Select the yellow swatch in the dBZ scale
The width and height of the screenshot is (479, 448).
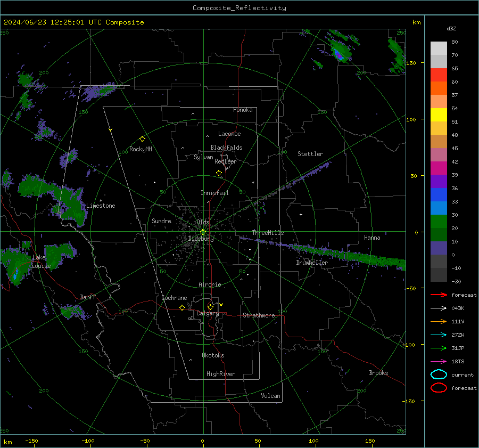(x=439, y=115)
